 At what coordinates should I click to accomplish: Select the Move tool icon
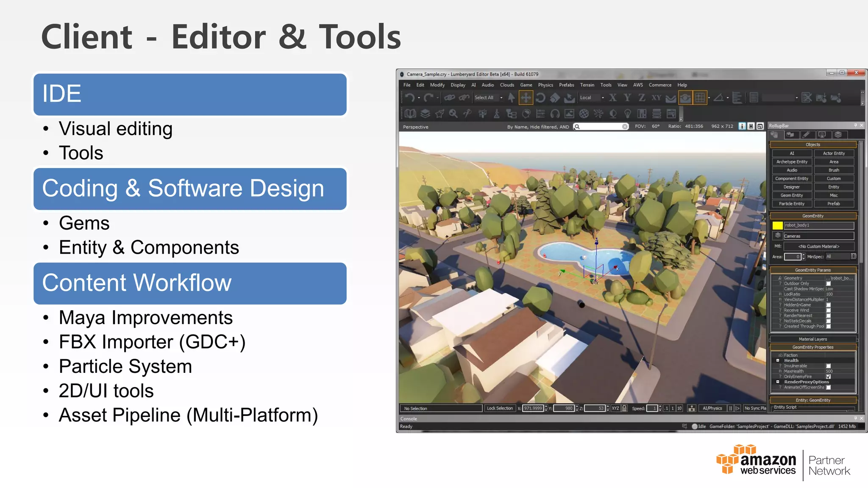tap(526, 98)
